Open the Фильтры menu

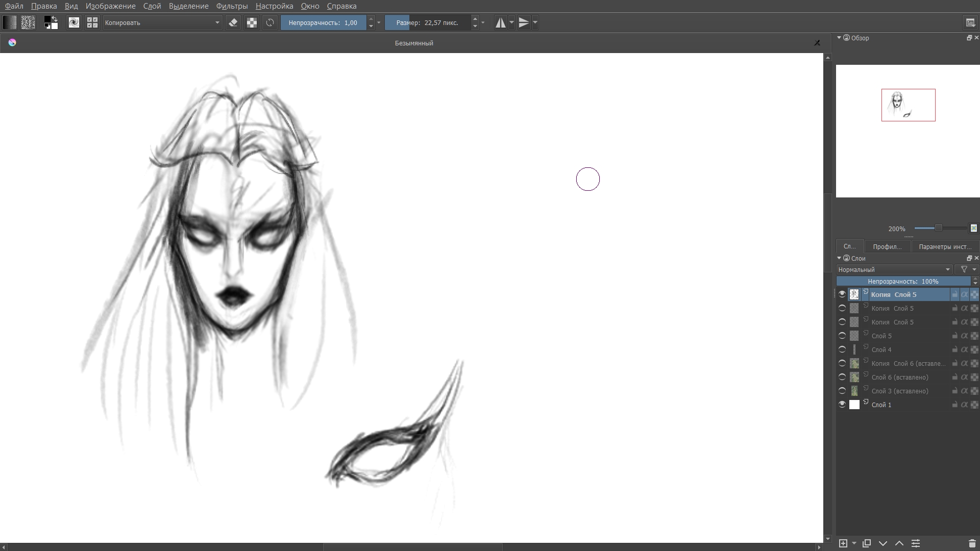[x=232, y=6]
